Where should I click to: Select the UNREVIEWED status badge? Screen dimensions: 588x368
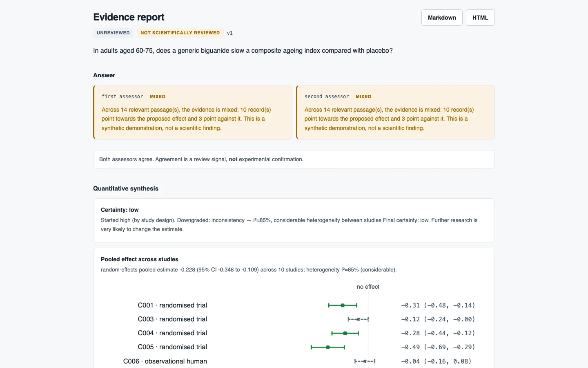tap(113, 33)
